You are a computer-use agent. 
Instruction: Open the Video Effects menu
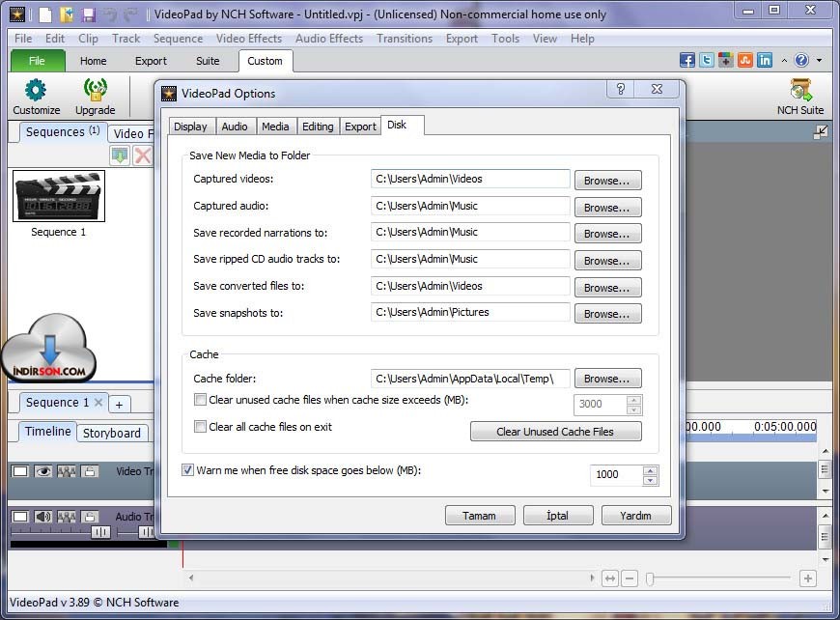pyautogui.click(x=248, y=39)
